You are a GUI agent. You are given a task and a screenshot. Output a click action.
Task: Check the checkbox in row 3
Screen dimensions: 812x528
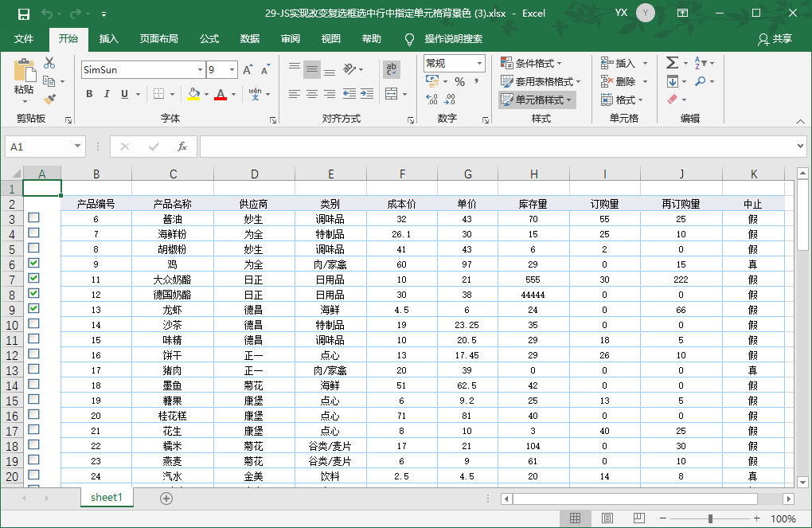pos(33,218)
